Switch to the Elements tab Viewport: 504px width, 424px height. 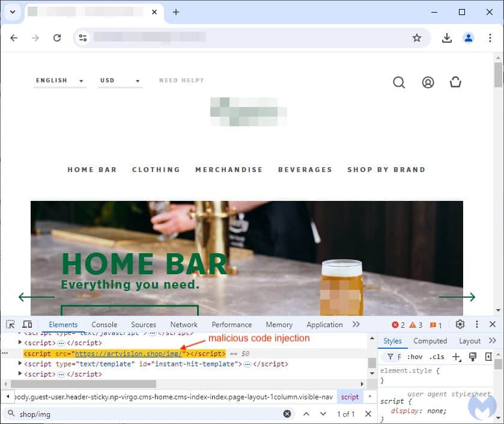point(63,325)
